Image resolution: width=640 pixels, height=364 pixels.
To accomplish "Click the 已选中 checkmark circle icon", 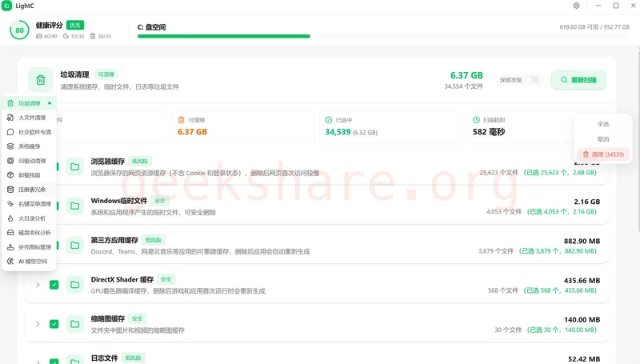I will 329,120.
